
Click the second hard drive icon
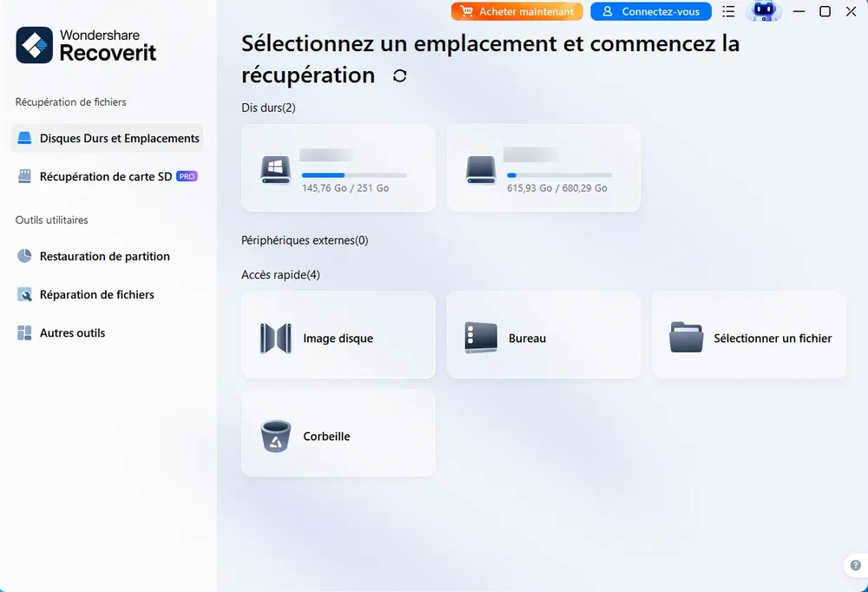pyautogui.click(x=481, y=170)
